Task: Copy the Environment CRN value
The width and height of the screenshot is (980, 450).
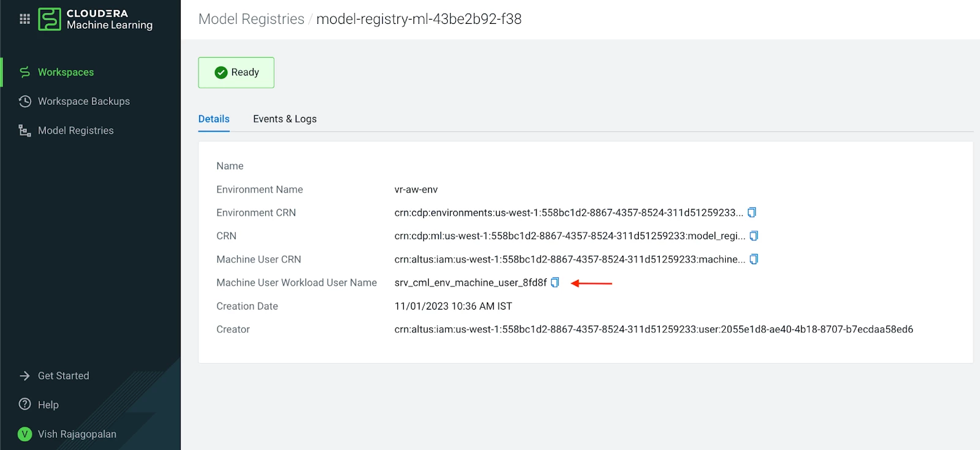Action: (x=752, y=213)
